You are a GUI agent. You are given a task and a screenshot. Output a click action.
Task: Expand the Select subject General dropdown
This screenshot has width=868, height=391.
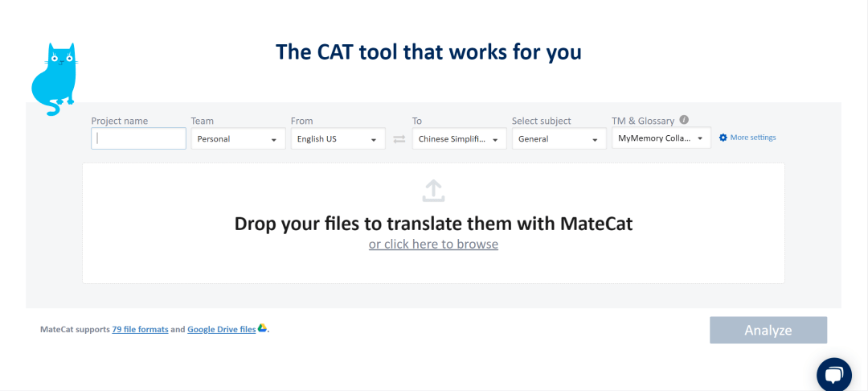[x=559, y=138]
